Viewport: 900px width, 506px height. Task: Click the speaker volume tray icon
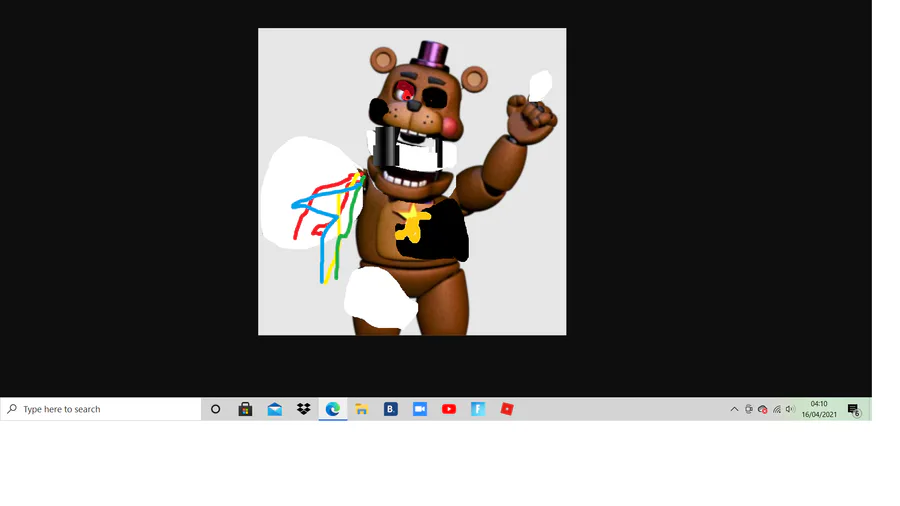[790, 409]
